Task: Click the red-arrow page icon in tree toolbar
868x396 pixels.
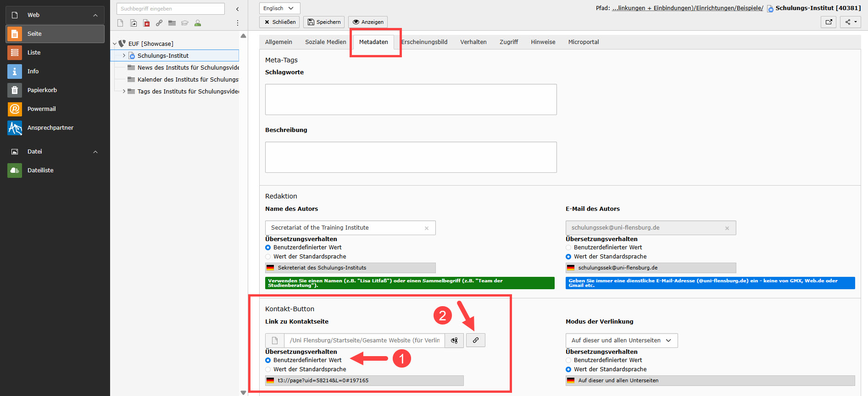Action: click(x=146, y=23)
